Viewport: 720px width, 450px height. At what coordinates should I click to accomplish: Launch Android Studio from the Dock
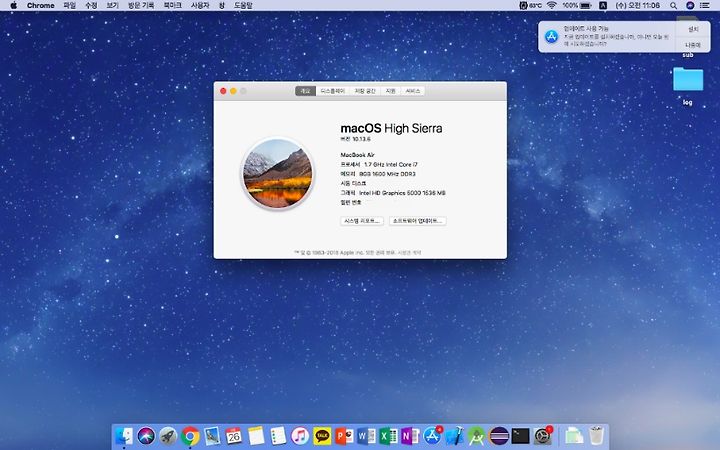tap(476, 436)
